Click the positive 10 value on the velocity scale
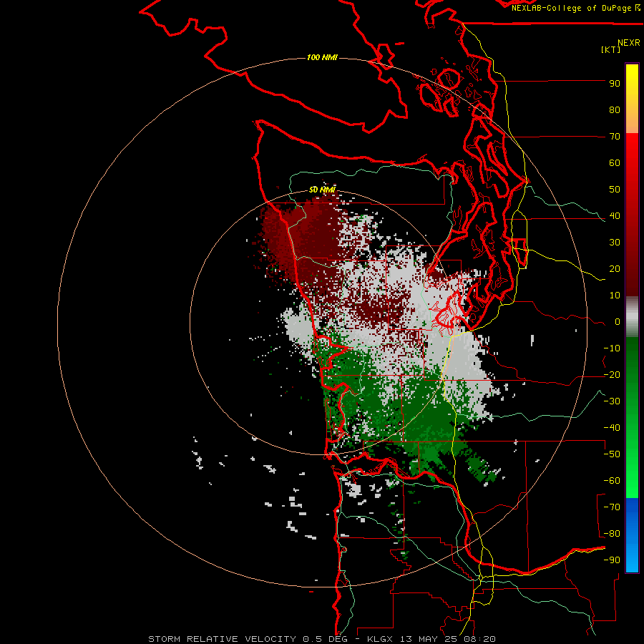This screenshot has width=644, height=644. (615, 296)
